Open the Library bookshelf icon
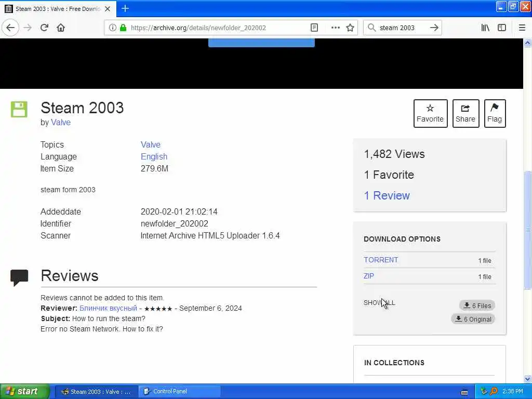 485,28
